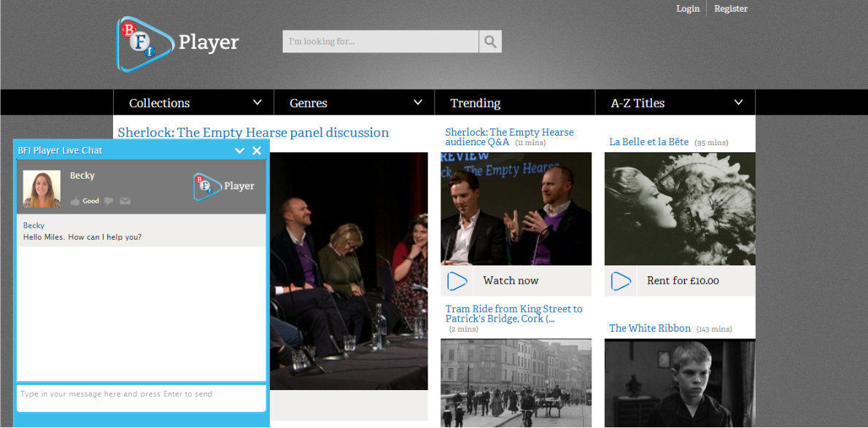The height and width of the screenshot is (428, 868).
Task: Close the BFI Player Live Chat window
Action: pos(257,151)
